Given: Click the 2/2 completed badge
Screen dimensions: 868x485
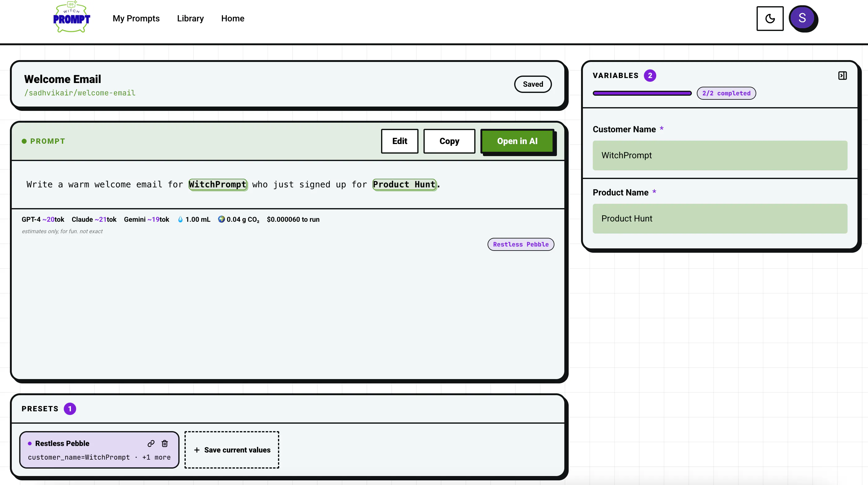Looking at the screenshot, I should point(726,93).
